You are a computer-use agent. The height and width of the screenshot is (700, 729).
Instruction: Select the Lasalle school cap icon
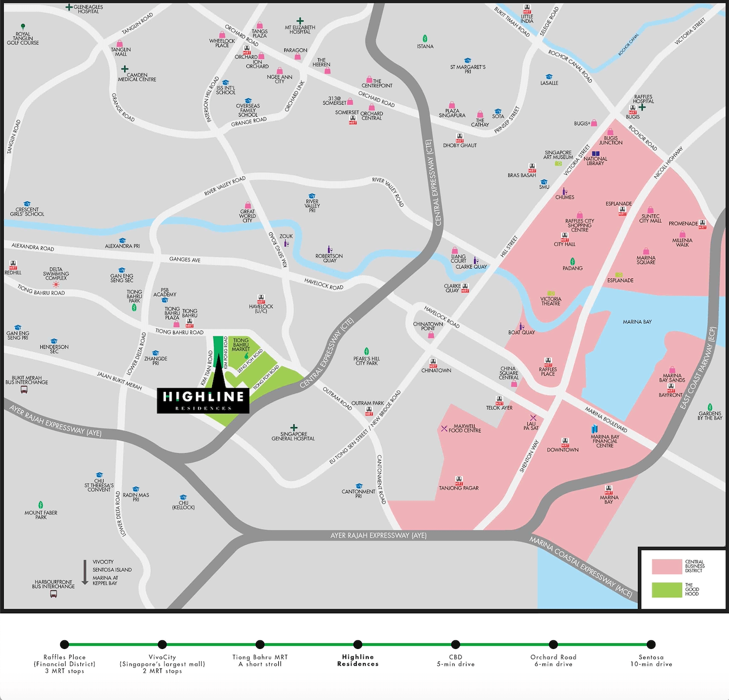(x=549, y=77)
